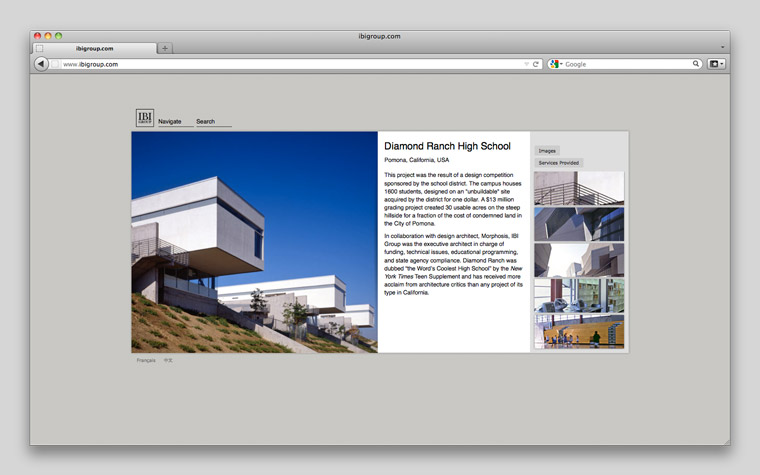Screen dimensions: 760x475
Task: Click the URL address bar field
Action: pos(290,64)
